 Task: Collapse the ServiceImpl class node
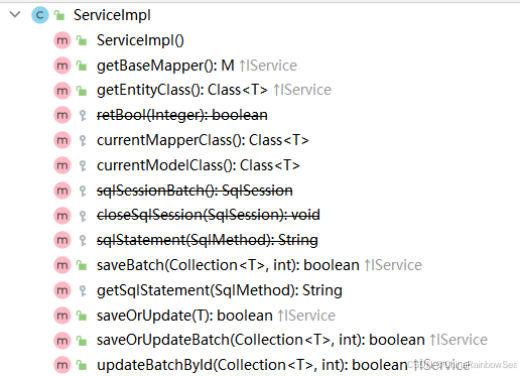click(x=15, y=14)
